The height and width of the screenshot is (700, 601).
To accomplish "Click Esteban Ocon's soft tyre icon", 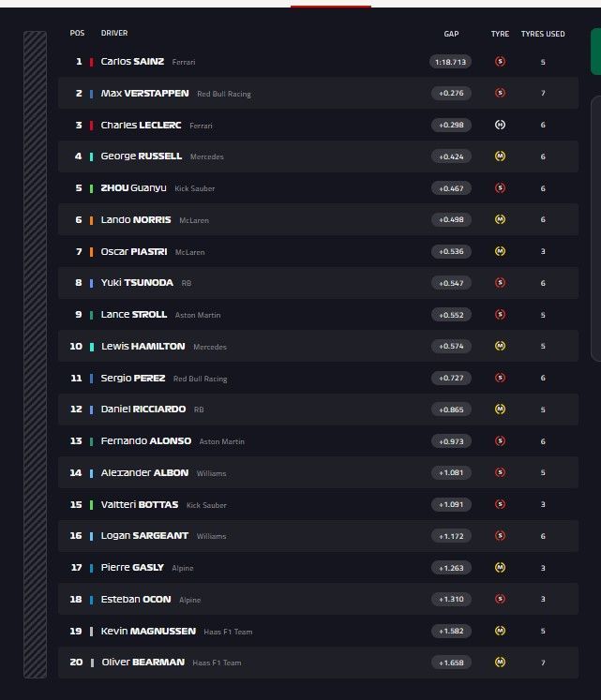I will (x=500, y=599).
